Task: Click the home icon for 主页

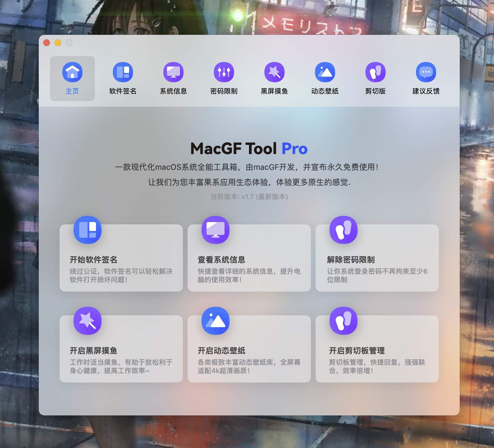Action: coord(72,72)
